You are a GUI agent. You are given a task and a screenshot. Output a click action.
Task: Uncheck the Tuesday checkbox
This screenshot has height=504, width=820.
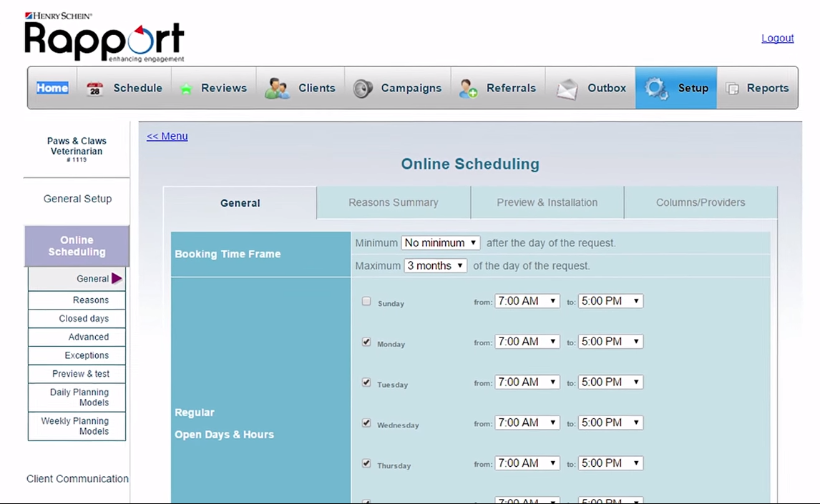tap(366, 382)
